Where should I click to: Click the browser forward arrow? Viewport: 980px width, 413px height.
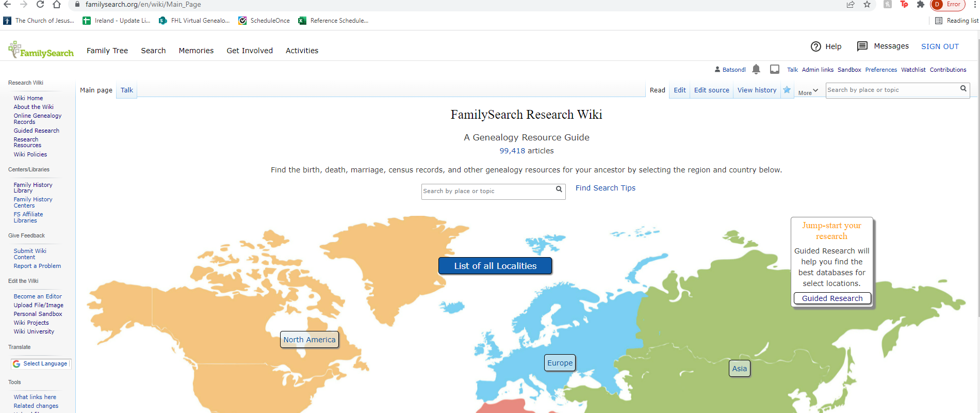[x=23, y=4]
